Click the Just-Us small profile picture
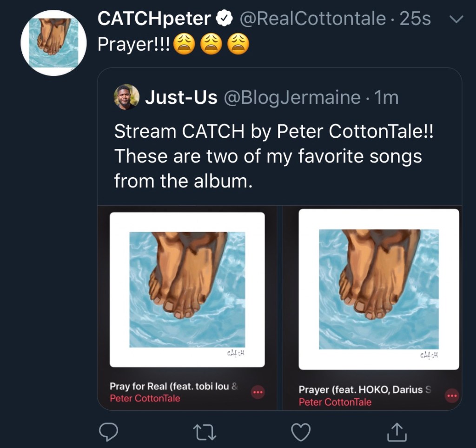Viewport: 476px width, 448px height. click(x=126, y=97)
